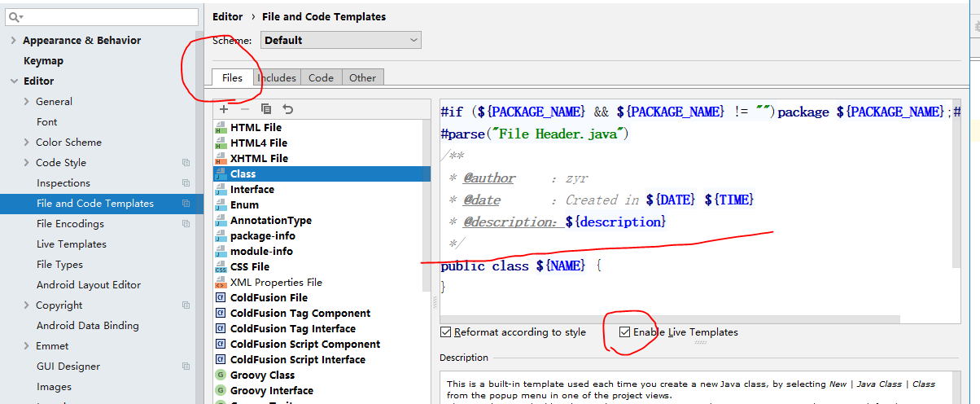Switch to the Code tab
This screenshot has width=980, height=404.
(321, 78)
